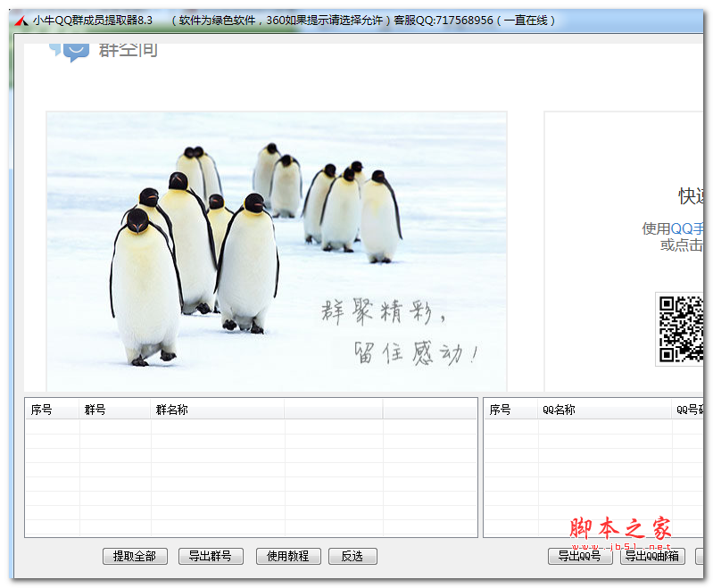Click the first empty row in group list
Image resolution: width=713 pixels, height=588 pixels.
[250, 427]
